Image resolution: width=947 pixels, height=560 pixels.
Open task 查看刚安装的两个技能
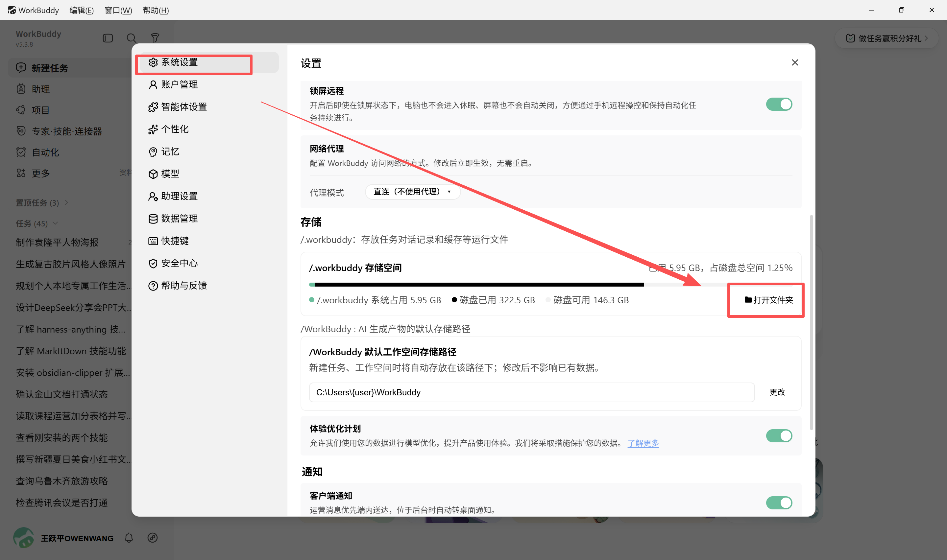61,438
